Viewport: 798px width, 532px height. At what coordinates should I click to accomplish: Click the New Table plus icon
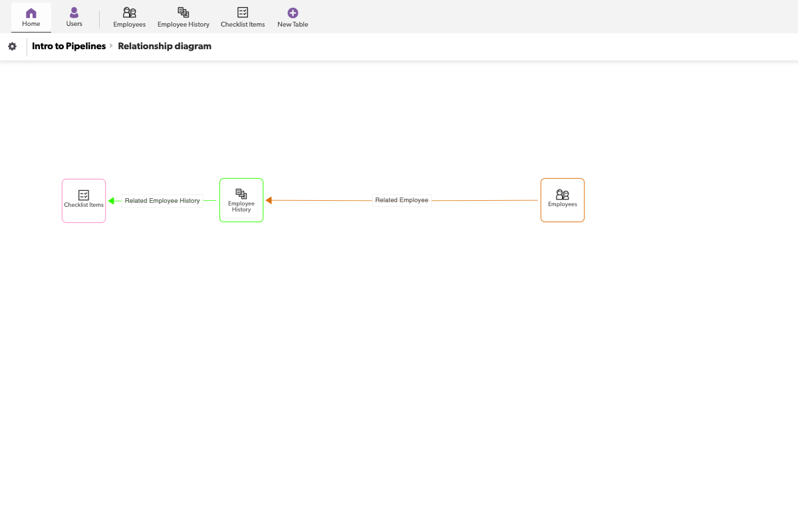[293, 13]
